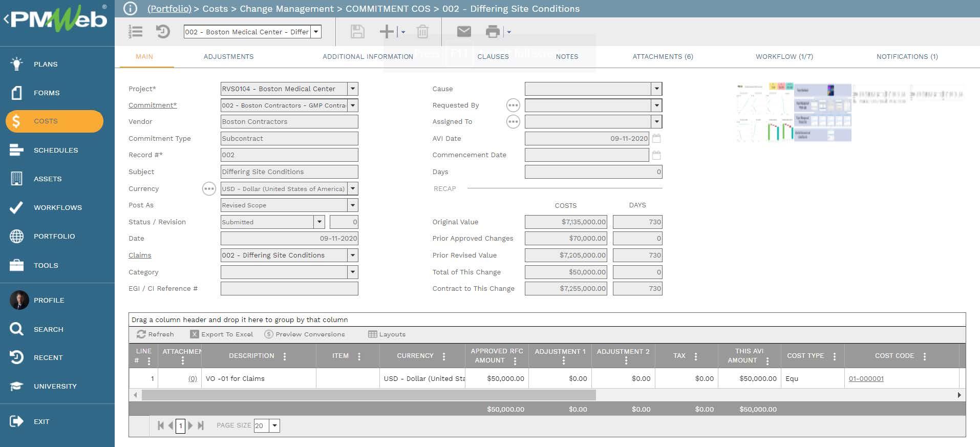Image resolution: width=980 pixels, height=447 pixels.
Task: Open the list view icon in toolbar
Action: coord(136,32)
